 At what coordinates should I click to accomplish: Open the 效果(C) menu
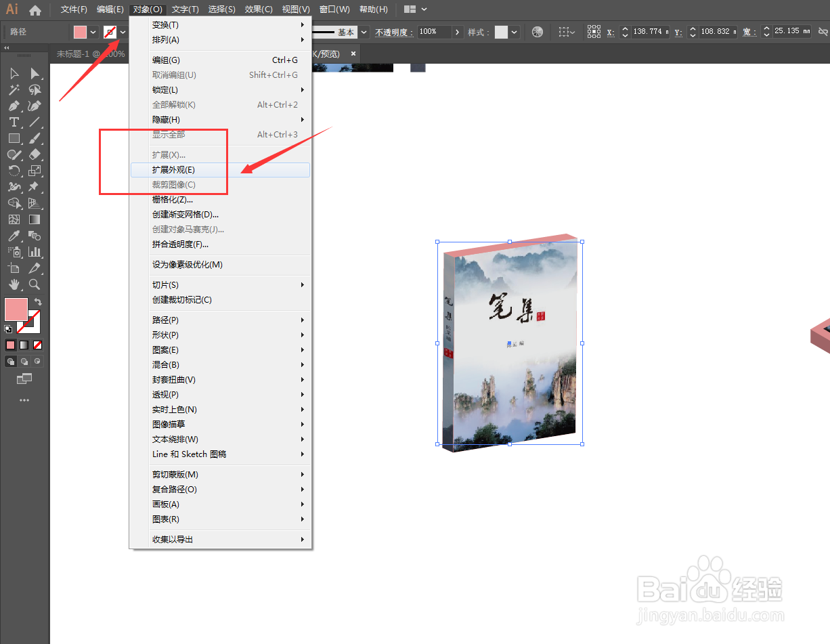[259, 9]
